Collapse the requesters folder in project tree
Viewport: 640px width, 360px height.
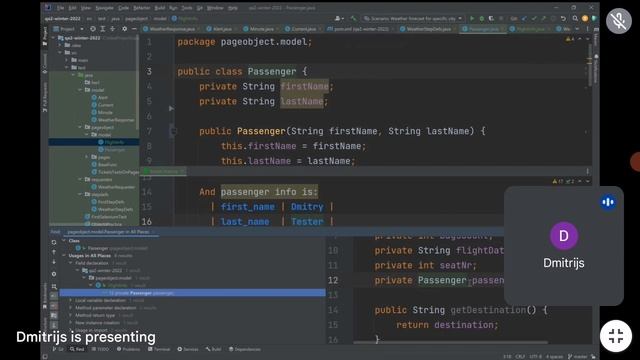[80, 180]
